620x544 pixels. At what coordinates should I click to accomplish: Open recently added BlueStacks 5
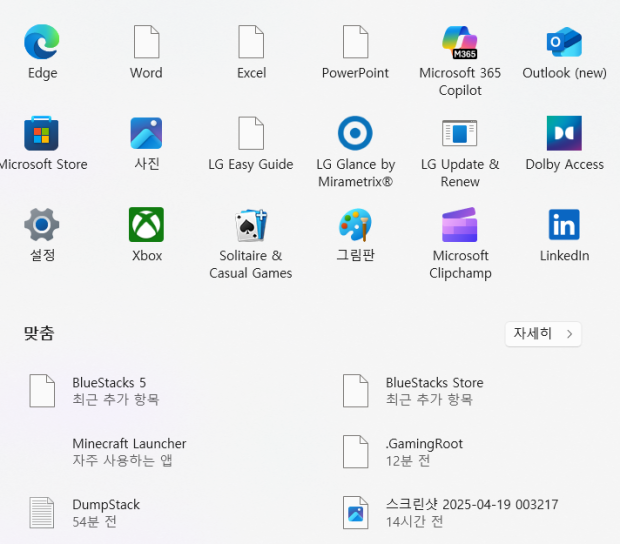pos(109,390)
